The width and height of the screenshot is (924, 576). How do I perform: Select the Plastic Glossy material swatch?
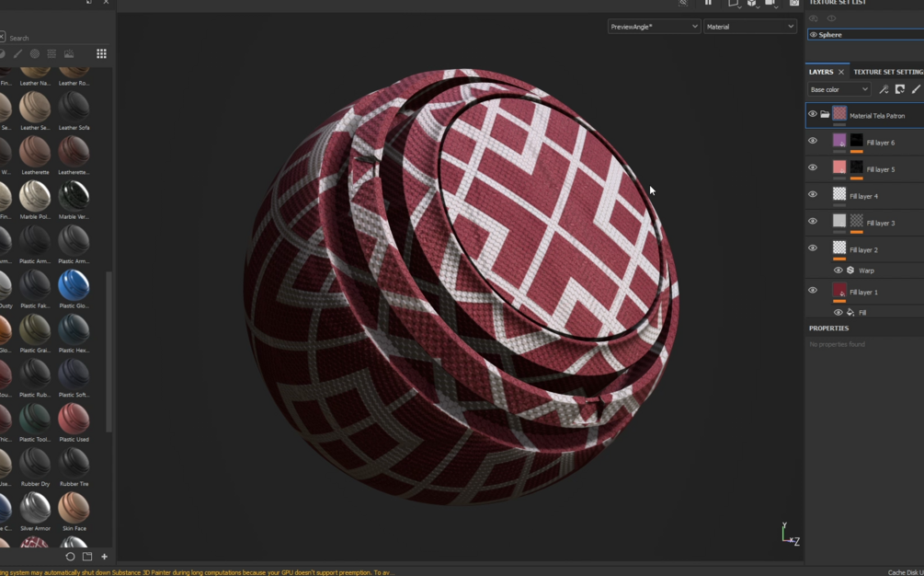(74, 287)
